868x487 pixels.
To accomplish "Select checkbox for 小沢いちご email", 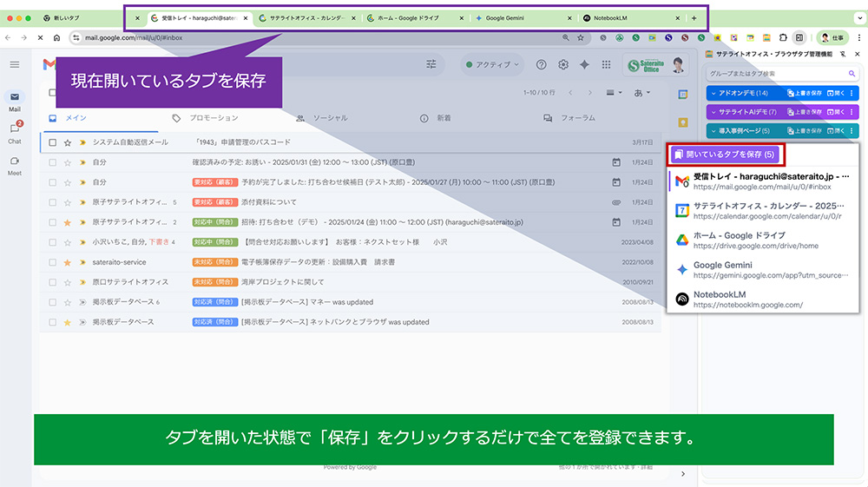I will coord(52,242).
